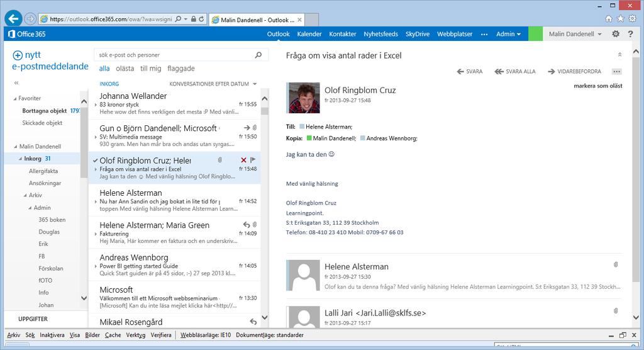Open the Andreas Wennborg Power BI message
Screen dimensions: 644x350
point(174,265)
